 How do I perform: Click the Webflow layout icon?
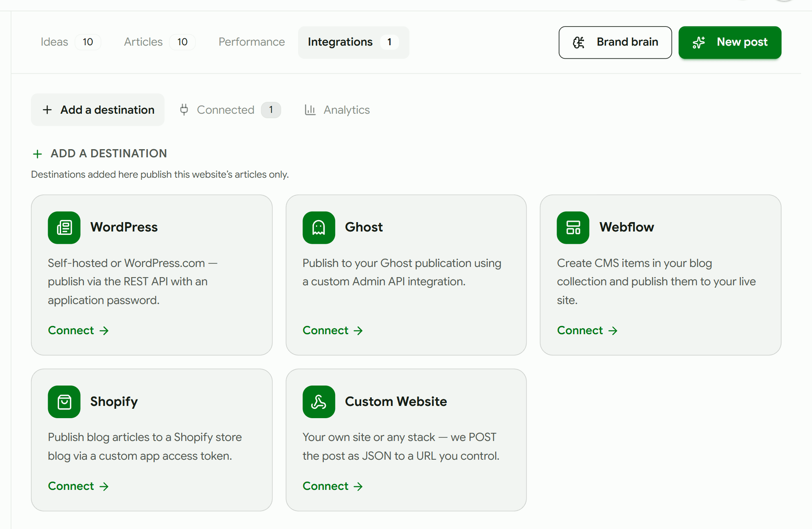pos(573,227)
